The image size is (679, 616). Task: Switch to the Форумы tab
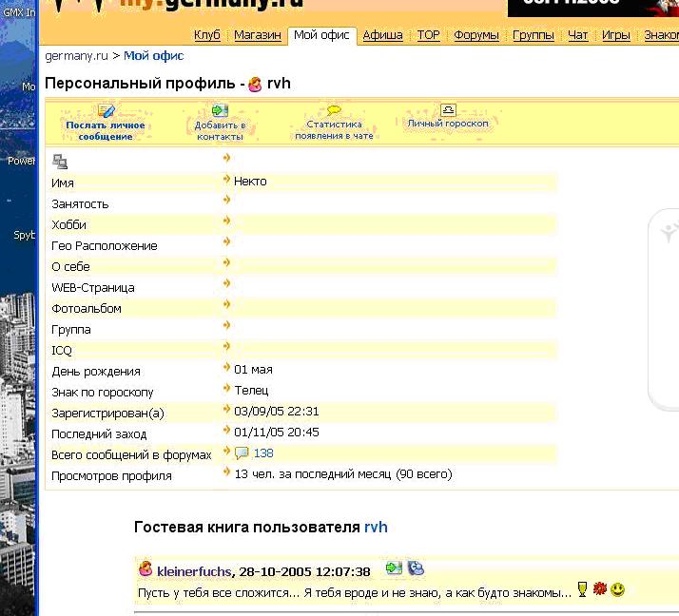pos(476,34)
